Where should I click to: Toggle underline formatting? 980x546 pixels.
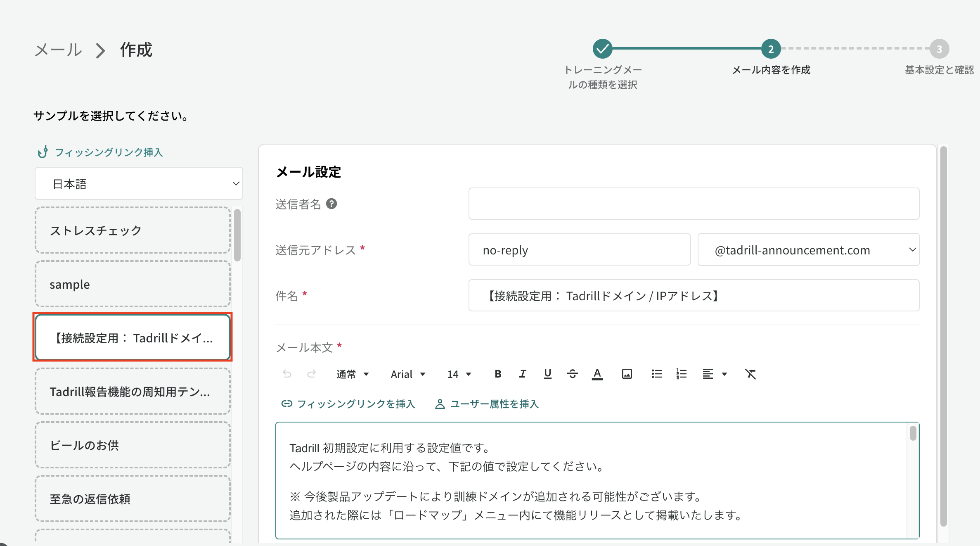click(x=547, y=374)
